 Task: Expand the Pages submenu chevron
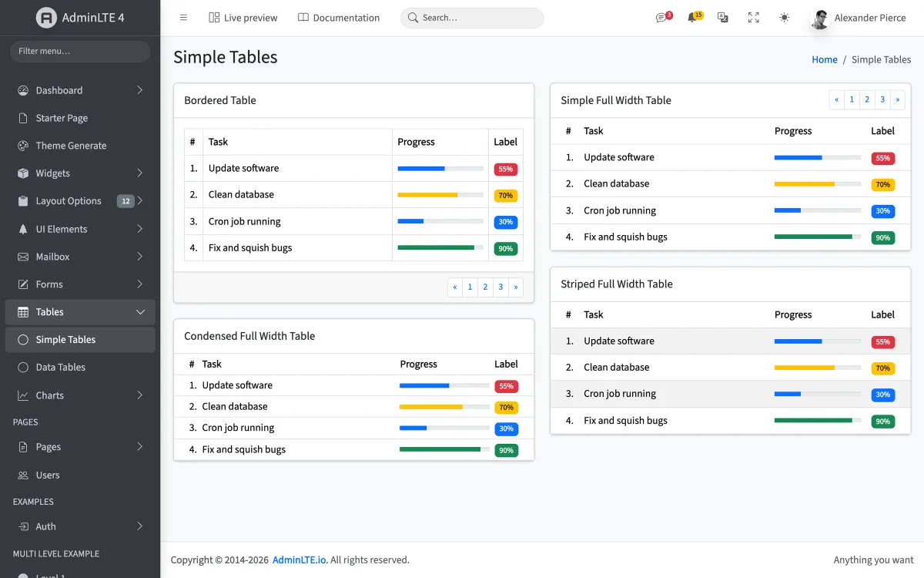(x=140, y=447)
